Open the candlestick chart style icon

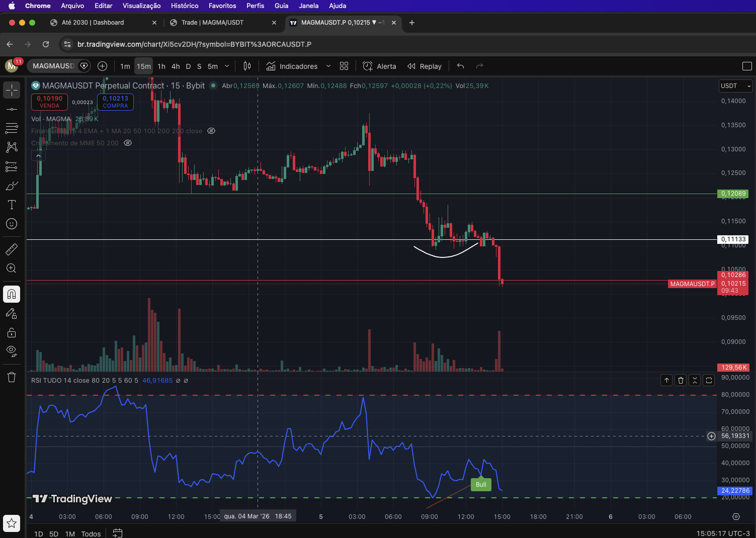click(x=247, y=66)
